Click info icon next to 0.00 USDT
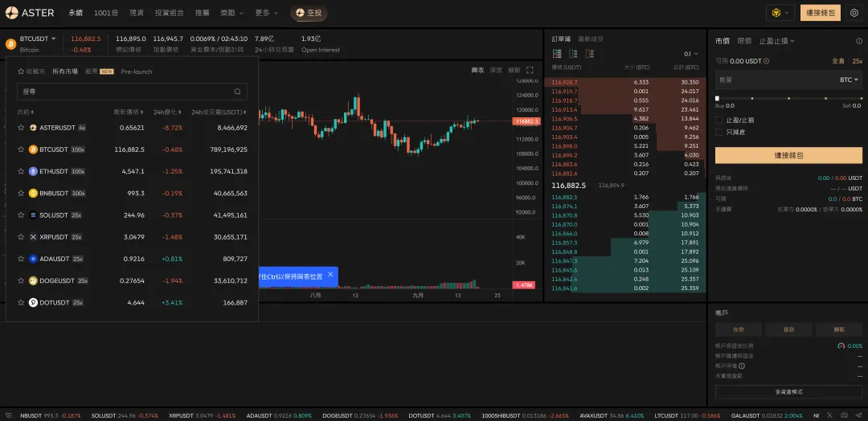The width and height of the screenshot is (868, 421). pyautogui.click(x=766, y=61)
